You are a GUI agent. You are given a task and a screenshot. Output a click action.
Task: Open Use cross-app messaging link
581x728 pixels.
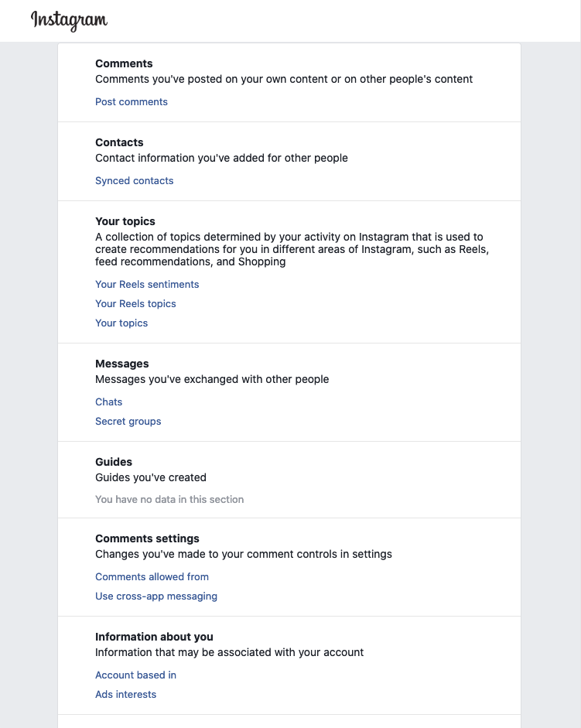156,596
